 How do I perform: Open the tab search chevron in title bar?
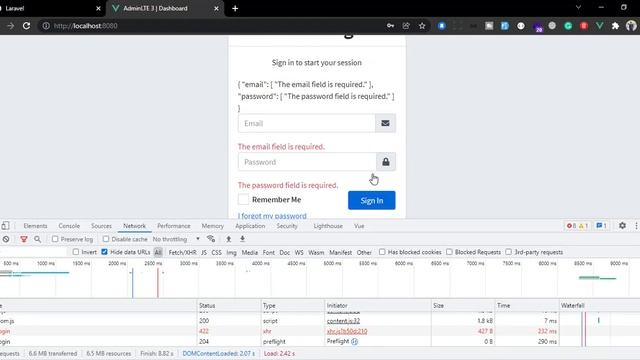tap(578, 7)
